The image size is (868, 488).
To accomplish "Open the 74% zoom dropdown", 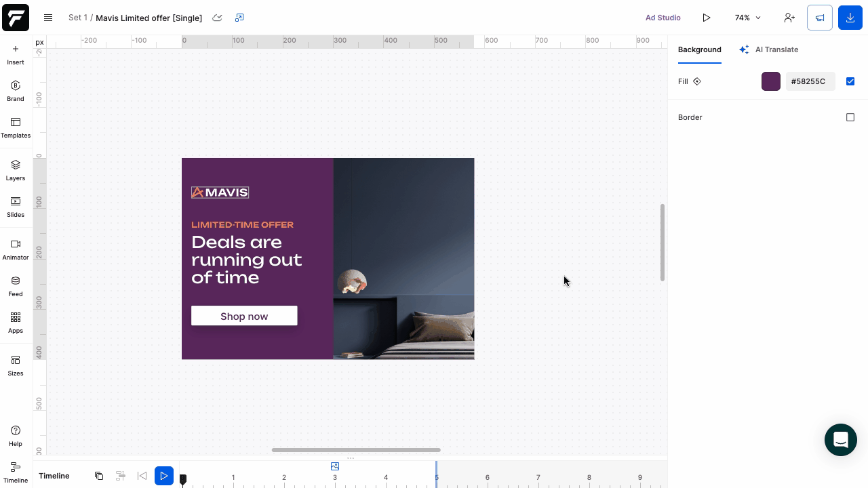I will (748, 18).
